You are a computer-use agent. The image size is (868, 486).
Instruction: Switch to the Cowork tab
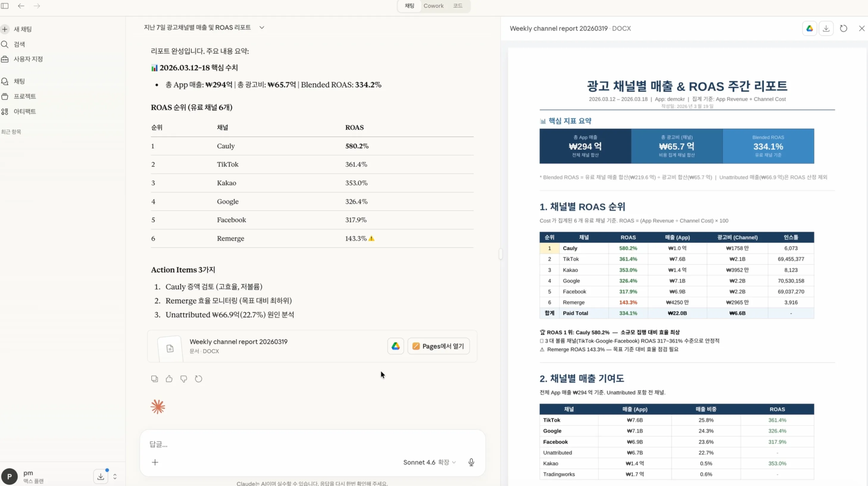[433, 6]
